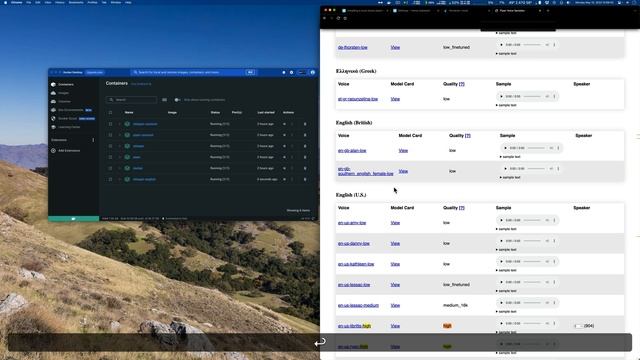
Task: Open the Extensions three-dot menu in Docker
Action: tap(93, 140)
